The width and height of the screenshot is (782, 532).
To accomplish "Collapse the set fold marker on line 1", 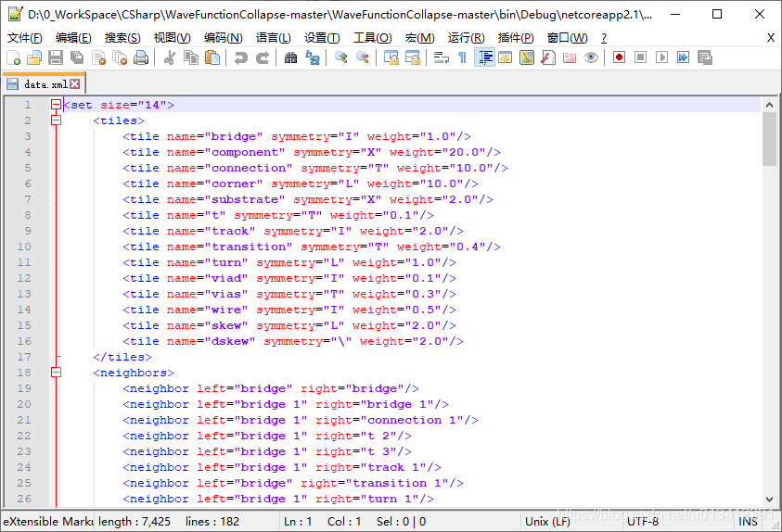I will tap(56, 105).
